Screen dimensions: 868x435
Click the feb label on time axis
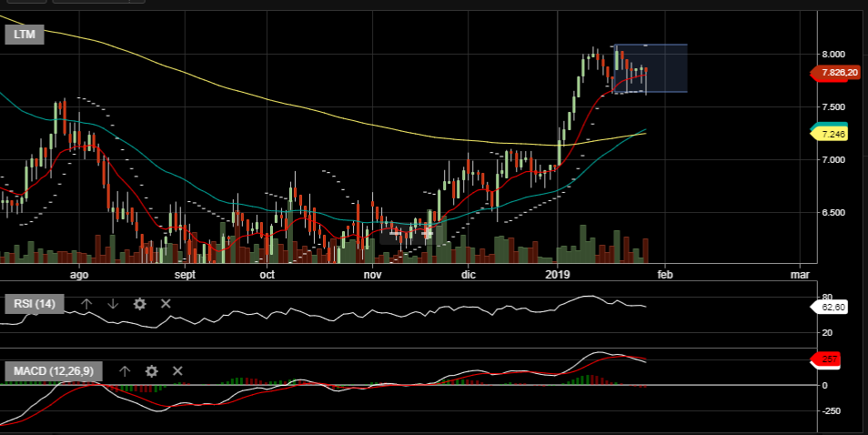(x=665, y=274)
